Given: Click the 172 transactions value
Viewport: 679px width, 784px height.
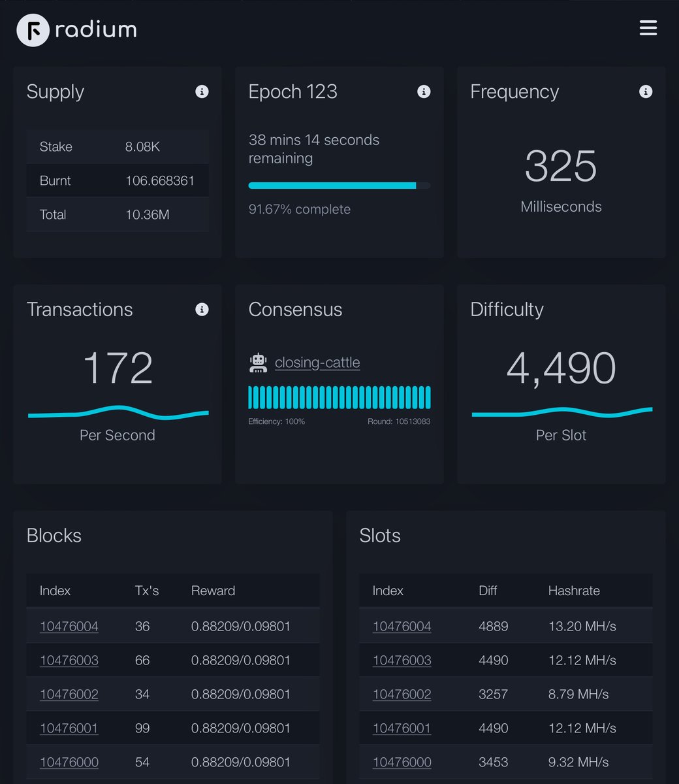Looking at the screenshot, I should [118, 368].
